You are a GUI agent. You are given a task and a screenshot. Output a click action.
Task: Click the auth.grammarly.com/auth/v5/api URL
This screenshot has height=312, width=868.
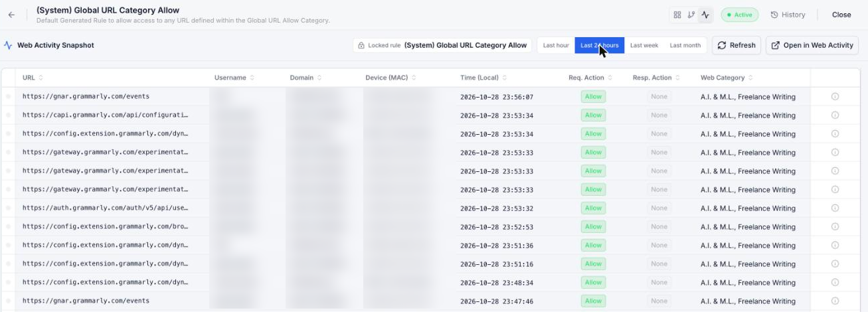tap(105, 208)
